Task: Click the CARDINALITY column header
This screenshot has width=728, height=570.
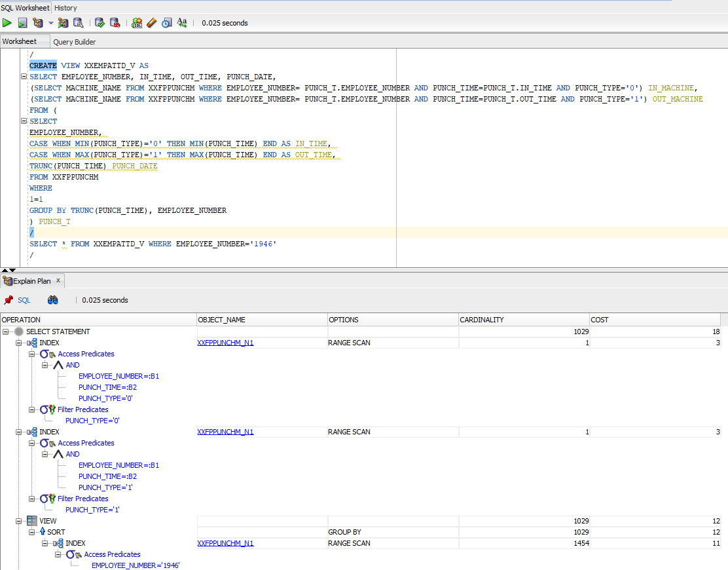Action: (x=524, y=320)
